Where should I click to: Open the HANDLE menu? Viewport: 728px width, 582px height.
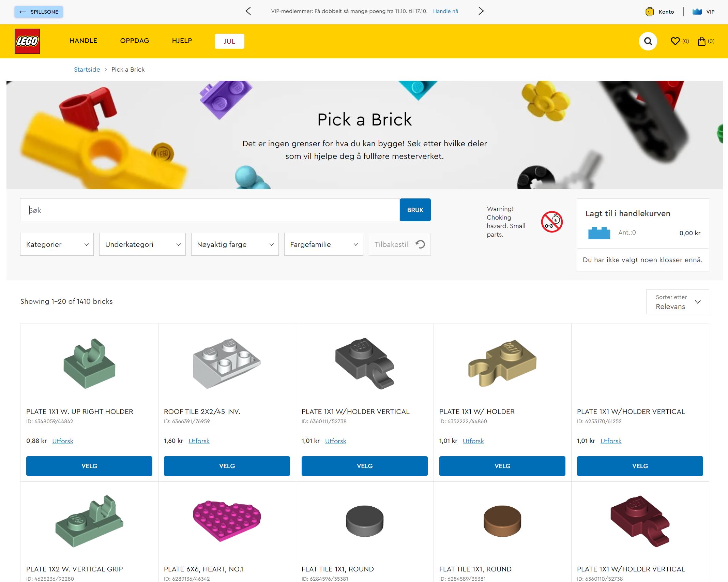point(83,41)
